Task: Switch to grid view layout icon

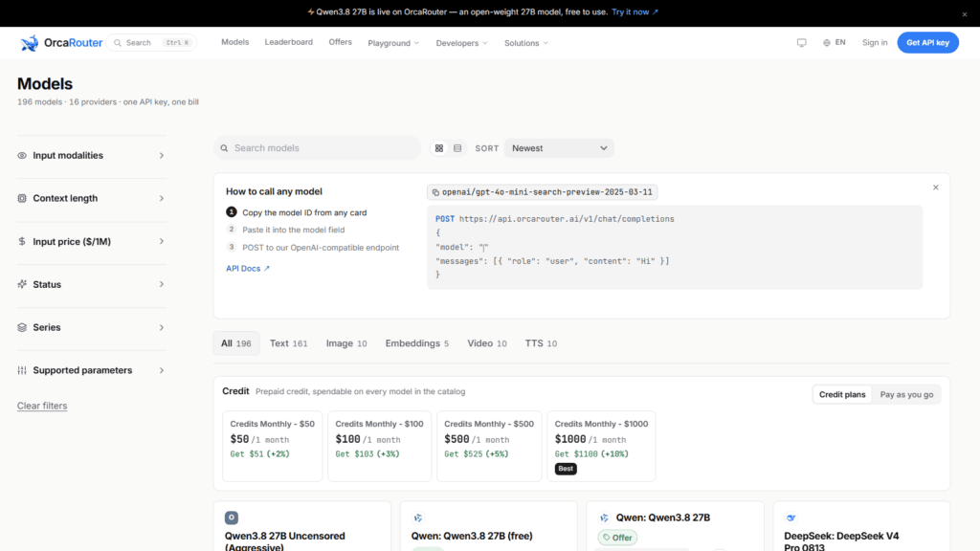Action: (439, 148)
